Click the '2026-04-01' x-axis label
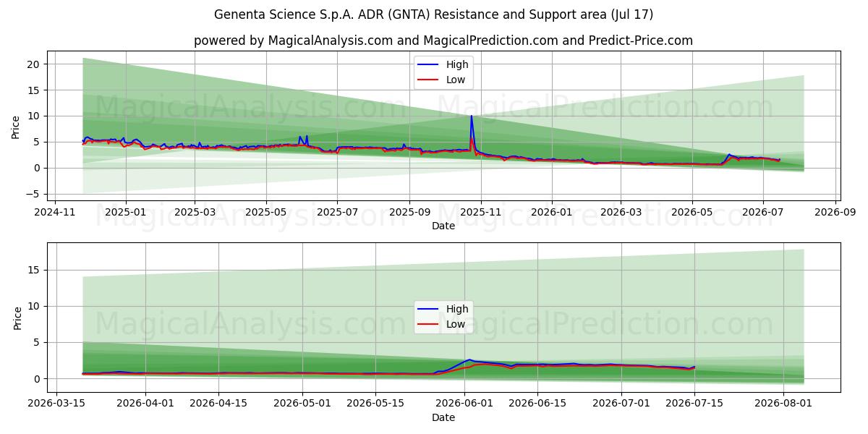868x434 pixels. (x=145, y=405)
